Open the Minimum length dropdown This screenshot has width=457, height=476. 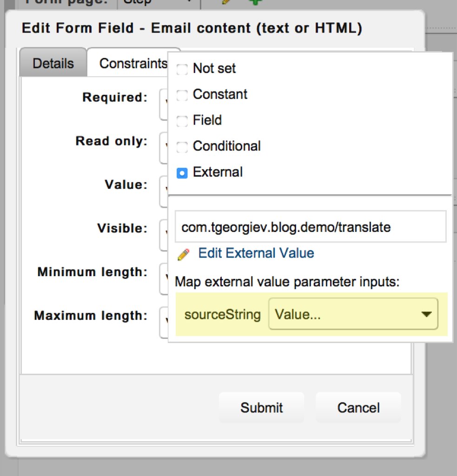[164, 278]
